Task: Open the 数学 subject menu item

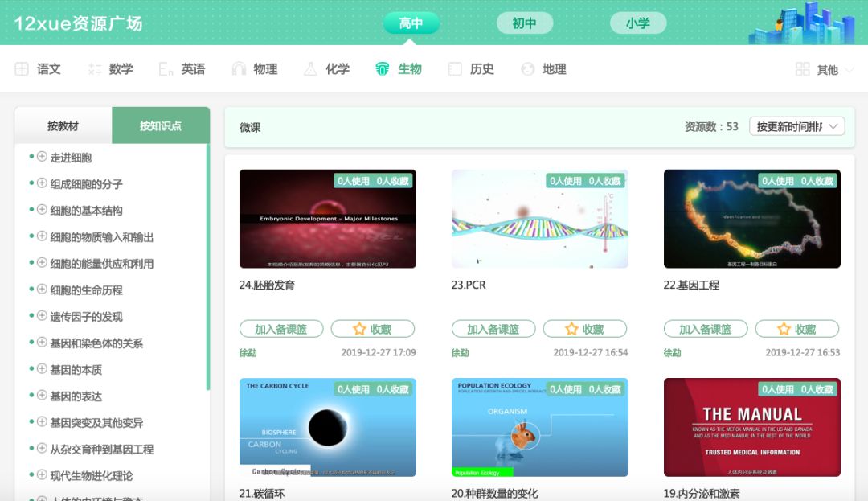Action: coord(110,69)
